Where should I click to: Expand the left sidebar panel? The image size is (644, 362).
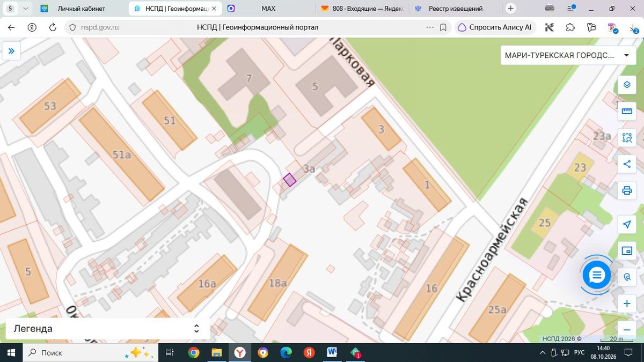click(11, 51)
